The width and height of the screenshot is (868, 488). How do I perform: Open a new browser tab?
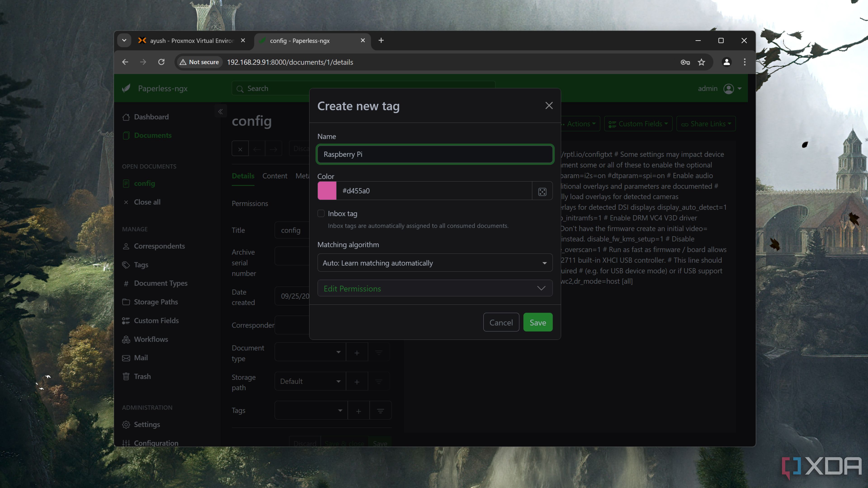(x=381, y=40)
